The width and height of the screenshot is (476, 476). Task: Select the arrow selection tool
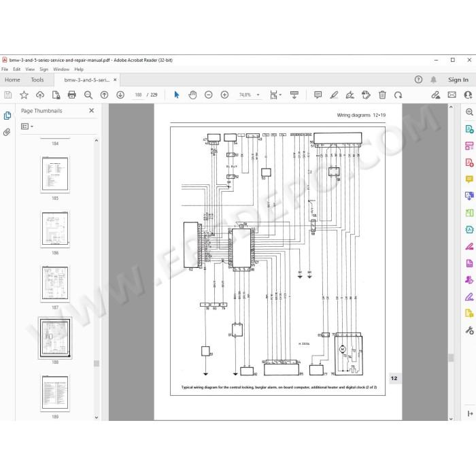[176, 95]
